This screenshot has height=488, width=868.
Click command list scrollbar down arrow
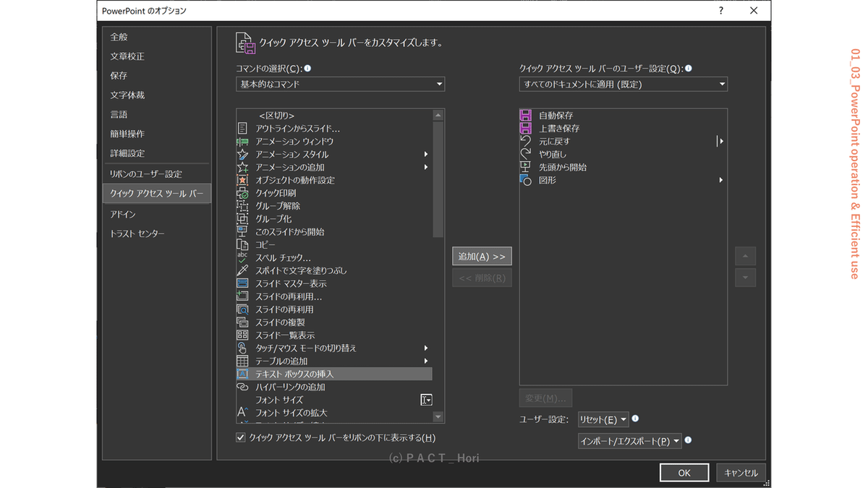(438, 417)
